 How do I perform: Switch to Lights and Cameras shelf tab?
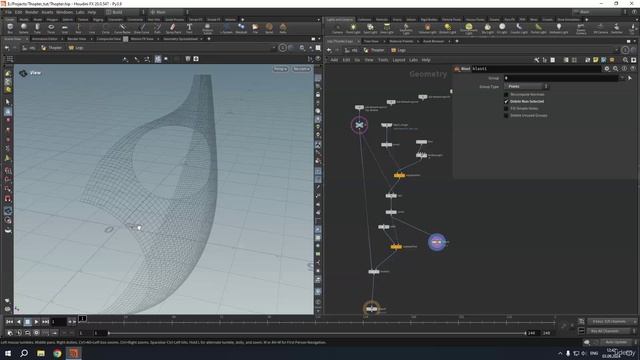(x=340, y=19)
